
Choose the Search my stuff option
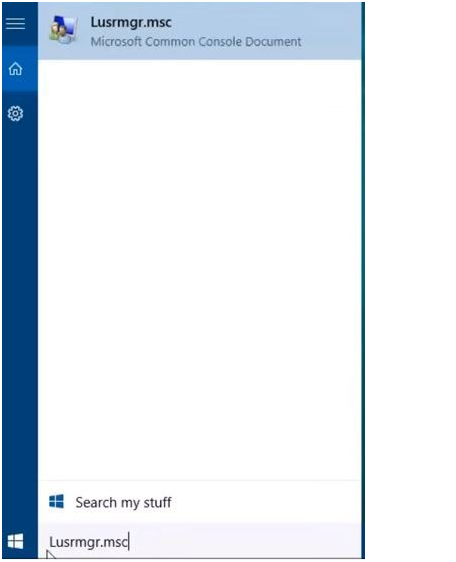[x=200, y=502]
